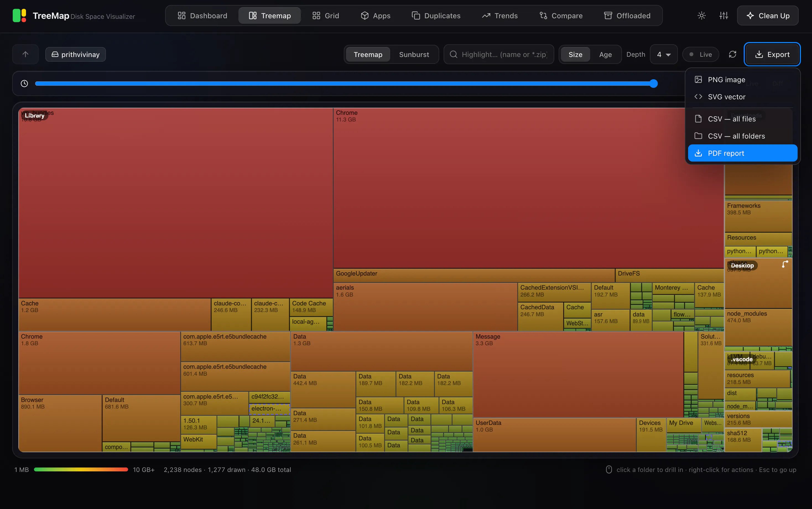The height and width of the screenshot is (509, 812).
Task: Click the drive icon beside prithvivinay
Action: click(55, 54)
